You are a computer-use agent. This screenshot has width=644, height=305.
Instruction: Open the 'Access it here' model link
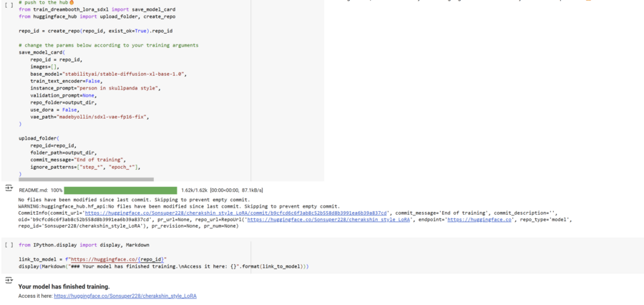pos(125,296)
